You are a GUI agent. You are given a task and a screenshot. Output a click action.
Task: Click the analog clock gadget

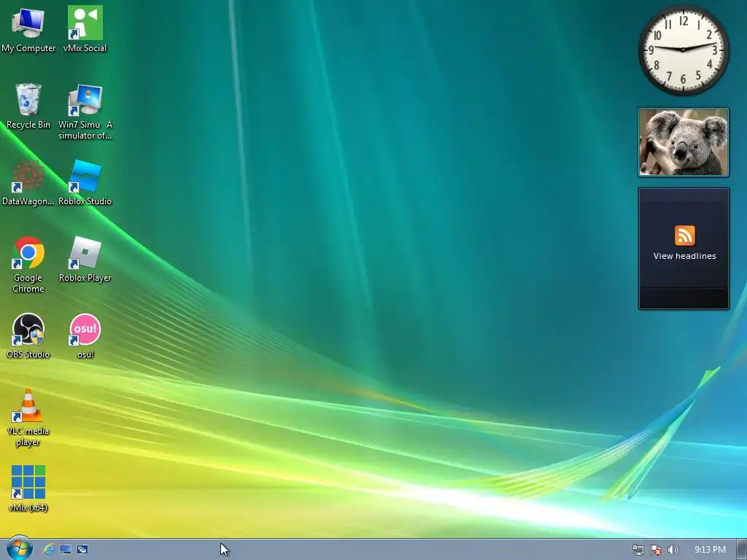(x=683, y=50)
